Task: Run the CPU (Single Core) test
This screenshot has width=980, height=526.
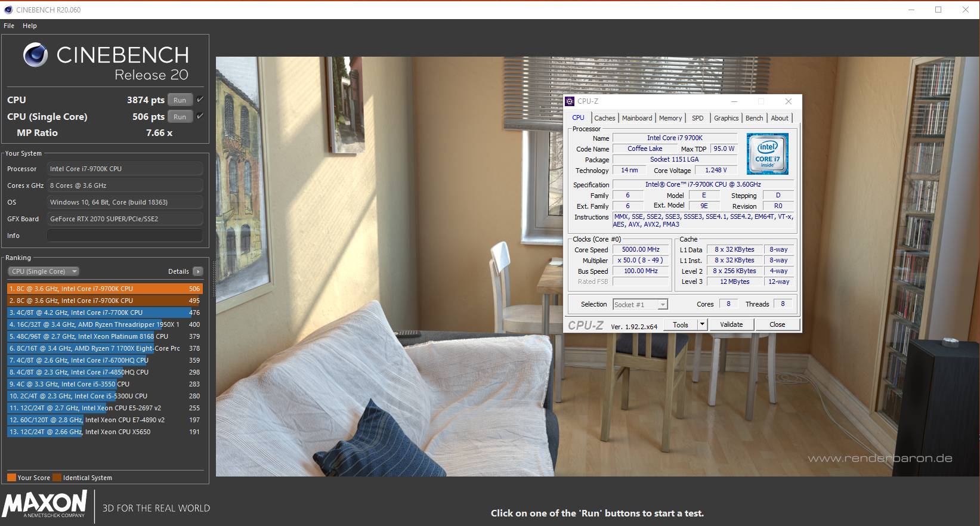Action: click(180, 117)
